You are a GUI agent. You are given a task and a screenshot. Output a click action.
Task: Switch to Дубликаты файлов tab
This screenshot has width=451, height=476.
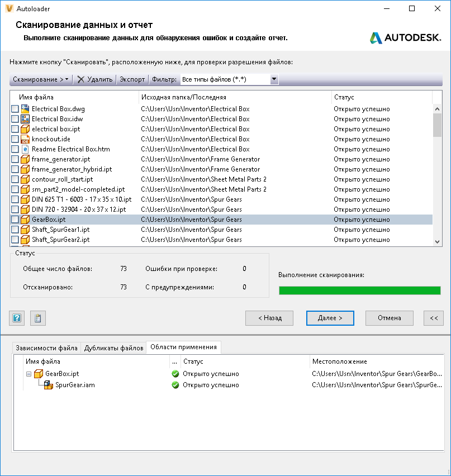[x=113, y=348]
